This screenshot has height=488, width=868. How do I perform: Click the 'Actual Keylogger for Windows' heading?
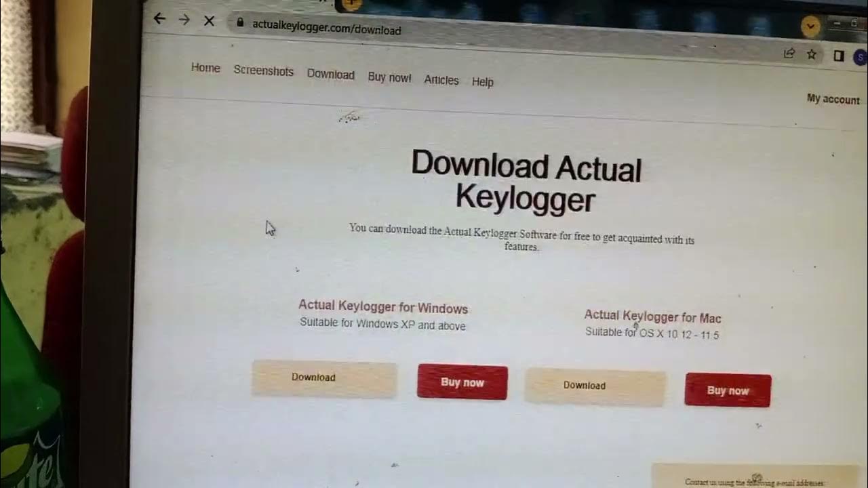tap(383, 307)
